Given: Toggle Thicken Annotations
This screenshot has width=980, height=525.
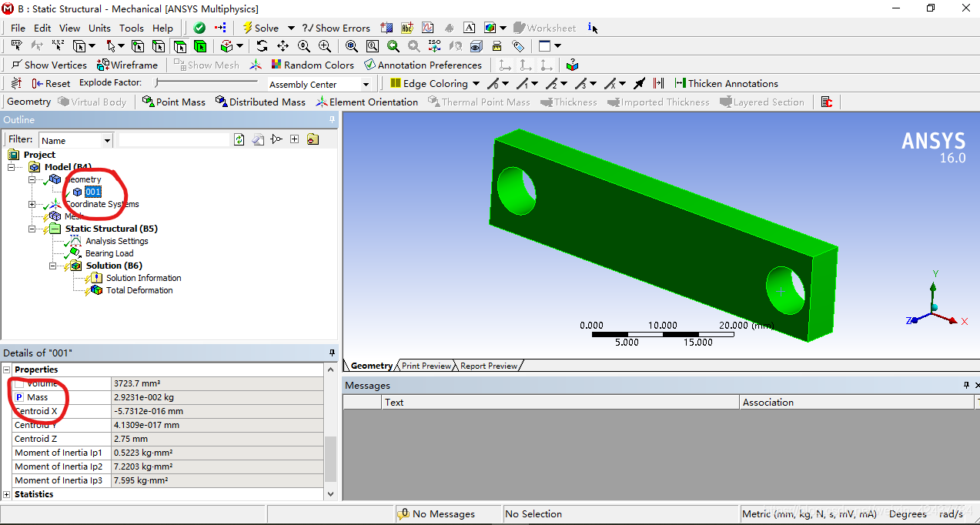Looking at the screenshot, I should tap(727, 83).
